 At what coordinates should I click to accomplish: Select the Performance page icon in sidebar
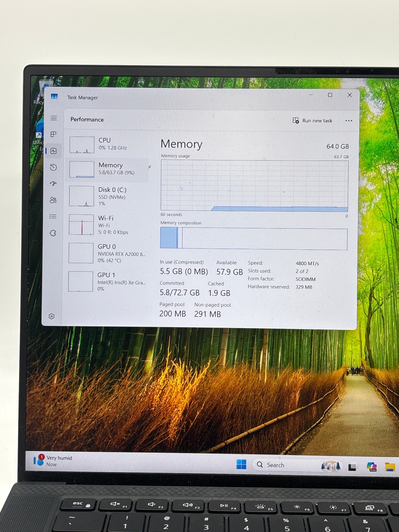[53, 151]
